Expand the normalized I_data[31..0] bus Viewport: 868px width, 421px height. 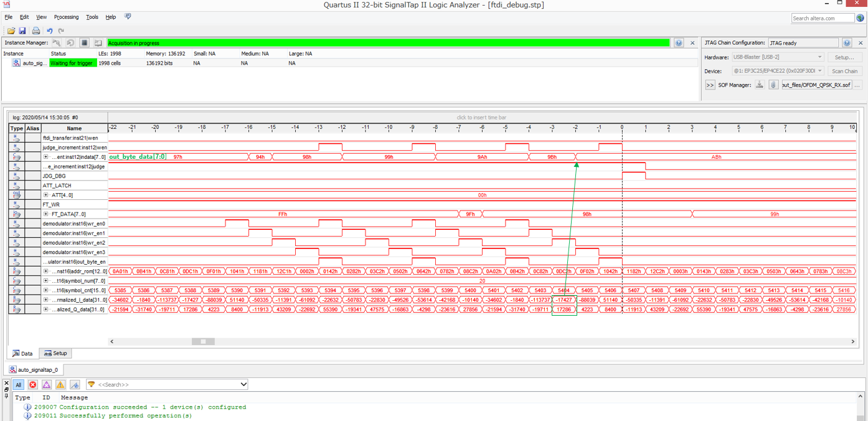coord(45,300)
